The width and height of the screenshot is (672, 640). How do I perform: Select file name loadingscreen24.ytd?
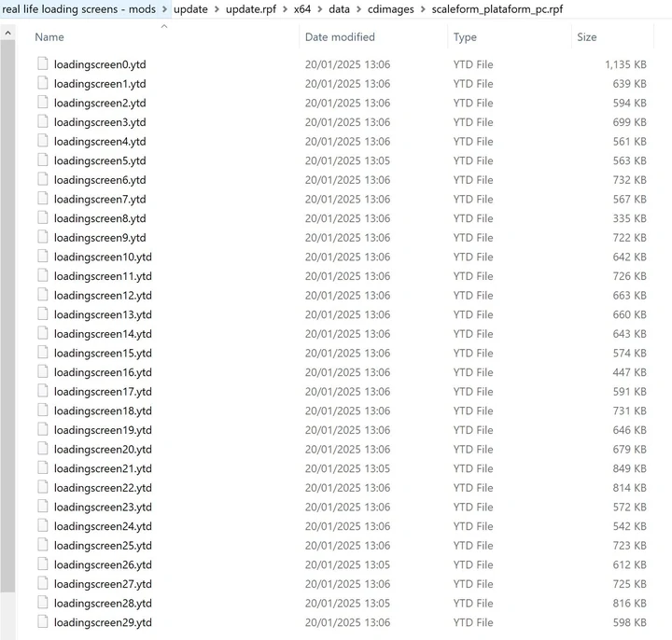pyautogui.click(x=103, y=526)
